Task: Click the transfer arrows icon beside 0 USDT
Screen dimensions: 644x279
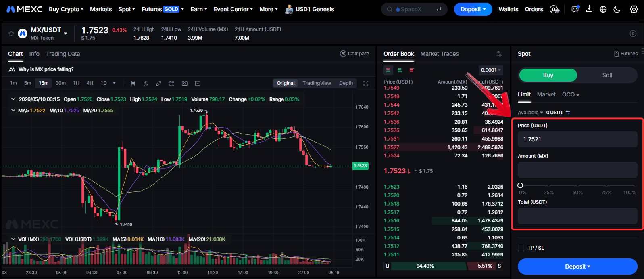Action: (x=568, y=112)
